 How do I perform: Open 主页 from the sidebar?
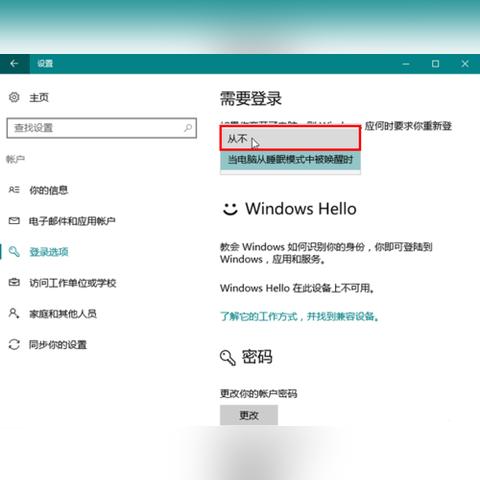(39, 97)
